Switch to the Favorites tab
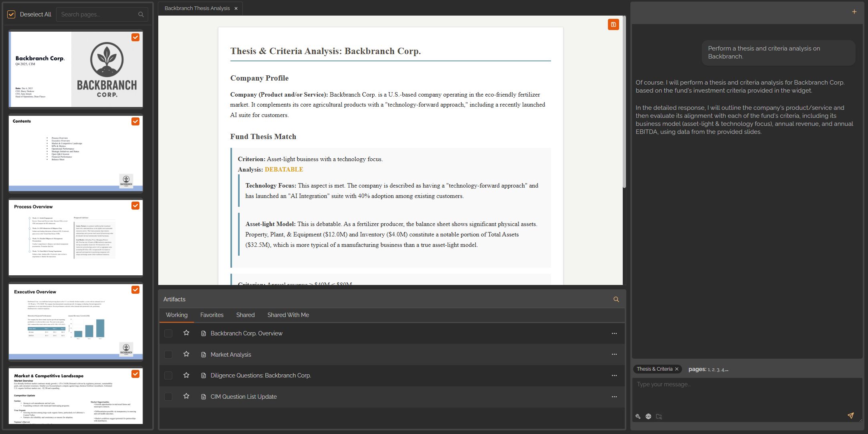The height and width of the screenshot is (434, 868). (212, 315)
